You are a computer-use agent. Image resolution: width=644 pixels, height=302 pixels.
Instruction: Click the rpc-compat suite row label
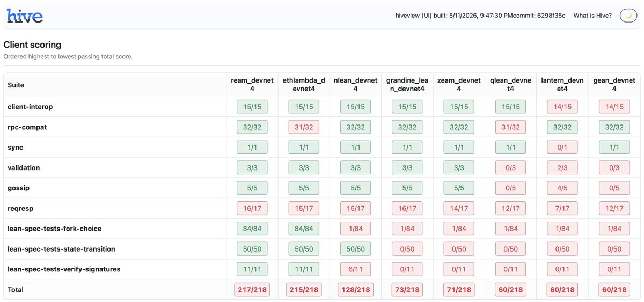coord(27,127)
